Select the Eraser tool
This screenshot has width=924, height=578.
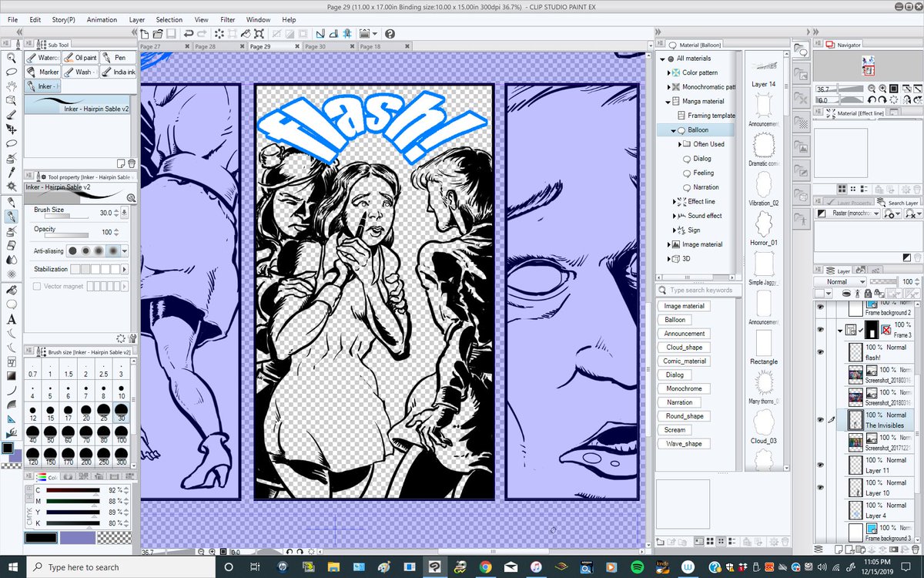tap(12, 244)
